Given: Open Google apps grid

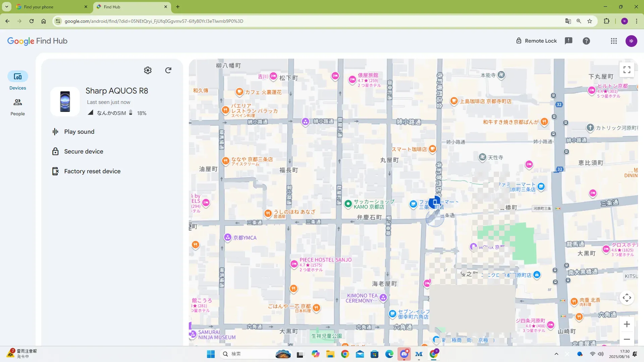Looking at the screenshot, I should click(613, 41).
